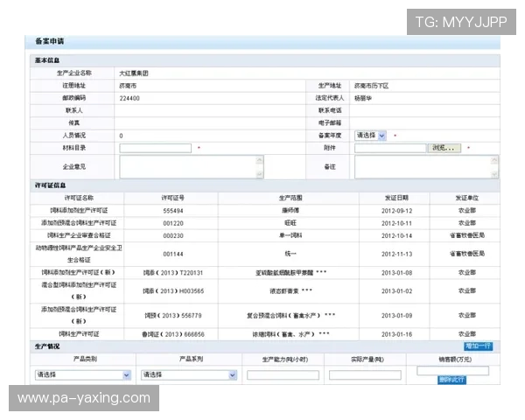This screenshot has width=525, height=420.
Task: Click issue date 2012-11-13
Action: (396, 255)
